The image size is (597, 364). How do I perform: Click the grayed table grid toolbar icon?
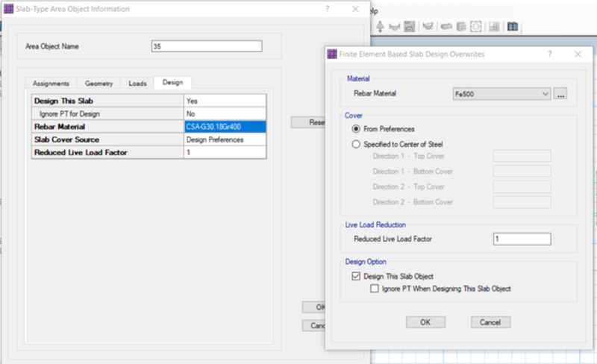[494, 26]
